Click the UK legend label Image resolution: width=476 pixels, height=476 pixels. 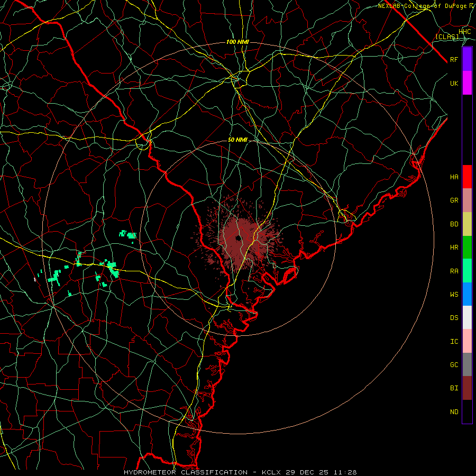454,83
